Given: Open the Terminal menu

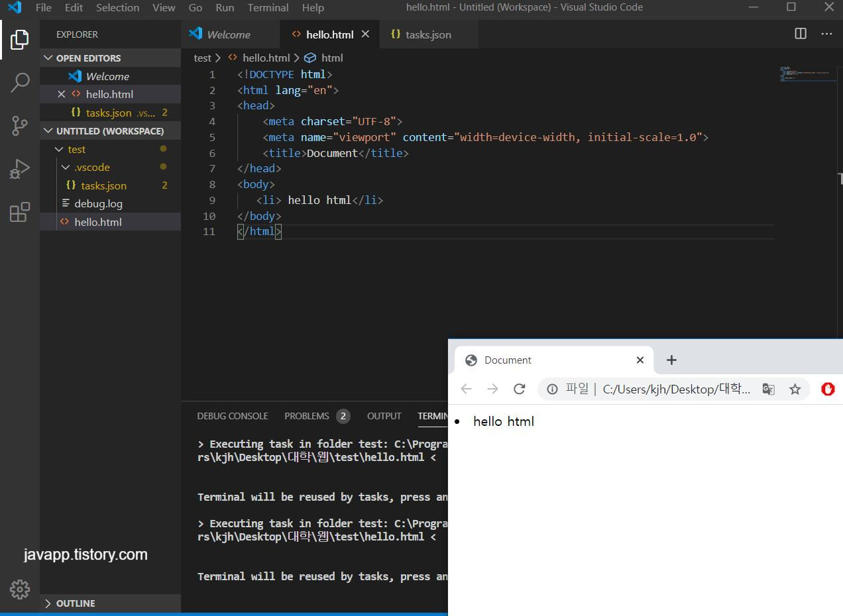Looking at the screenshot, I should pyautogui.click(x=268, y=8).
